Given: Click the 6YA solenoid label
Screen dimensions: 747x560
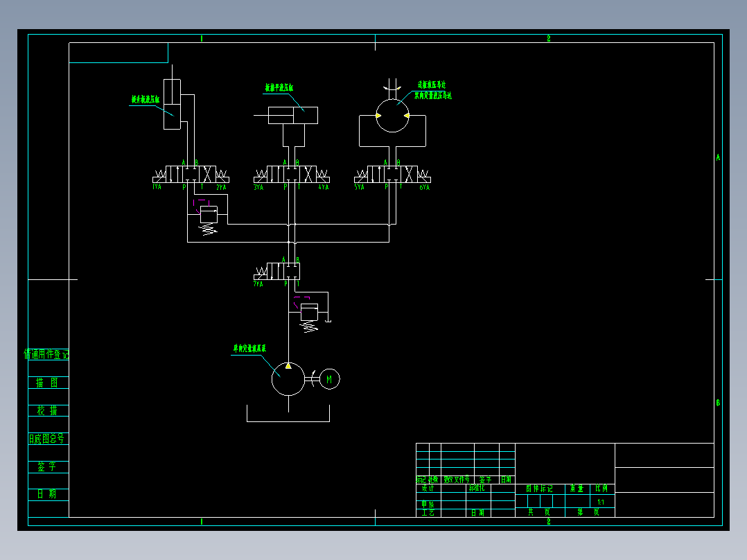Looking at the screenshot, I should point(425,188).
